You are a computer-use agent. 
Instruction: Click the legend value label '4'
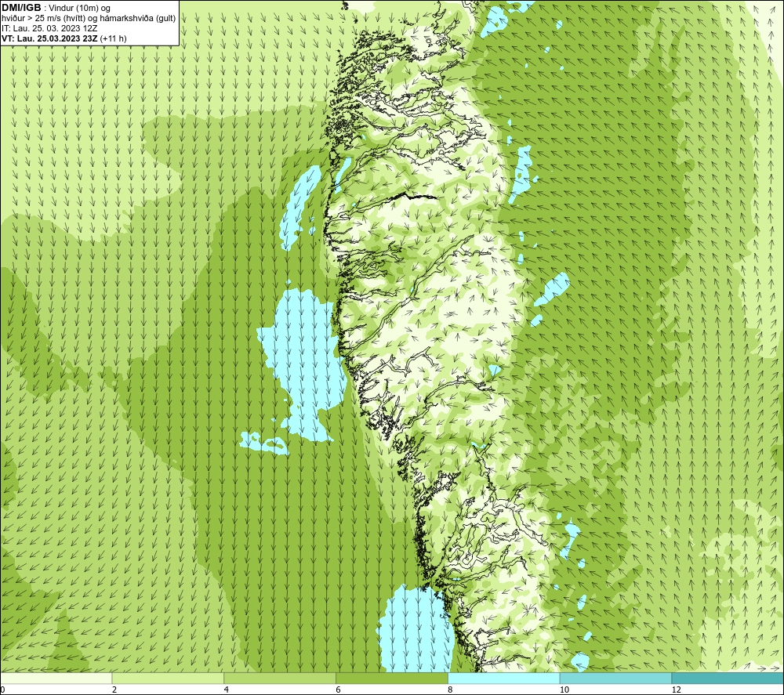click(x=227, y=690)
